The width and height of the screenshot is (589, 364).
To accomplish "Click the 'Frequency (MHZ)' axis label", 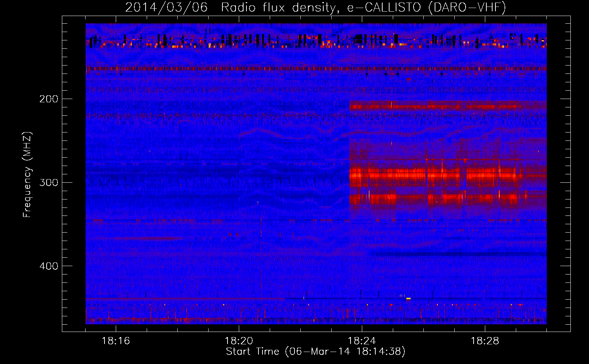I will coord(27,174).
